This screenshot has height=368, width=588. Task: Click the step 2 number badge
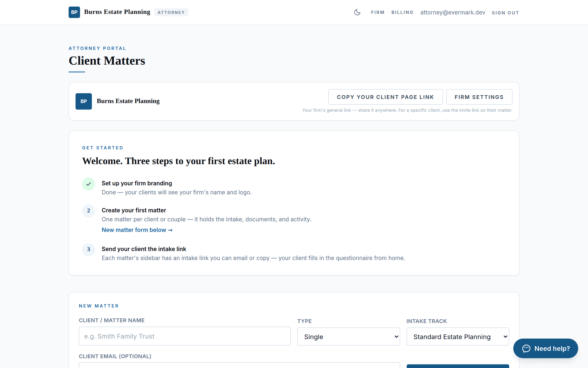[x=88, y=211]
